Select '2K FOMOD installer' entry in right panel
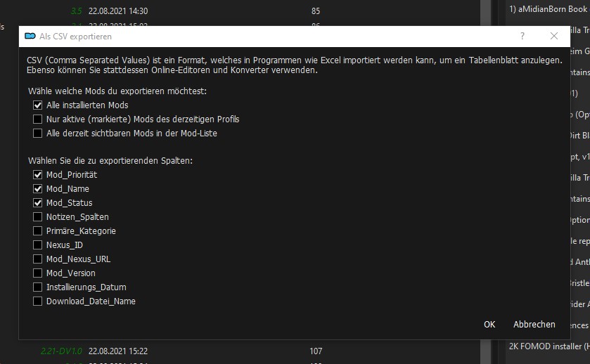 tap(549, 346)
